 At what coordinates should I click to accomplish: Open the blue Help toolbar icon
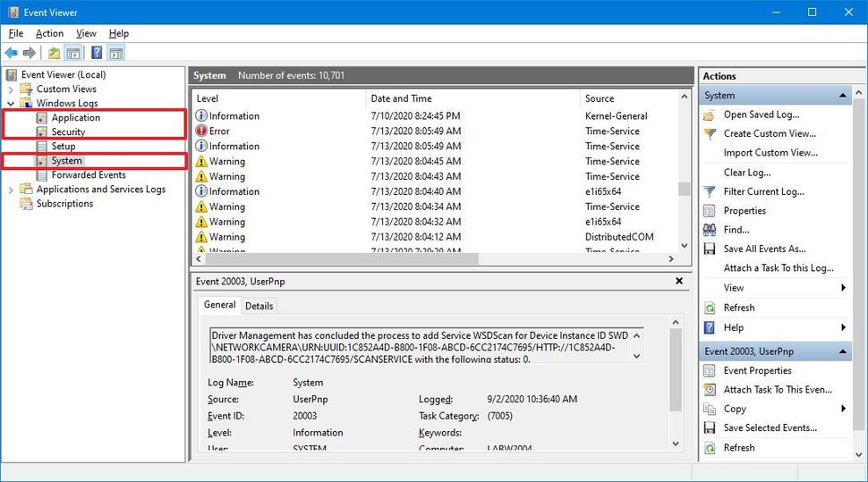coord(97,53)
